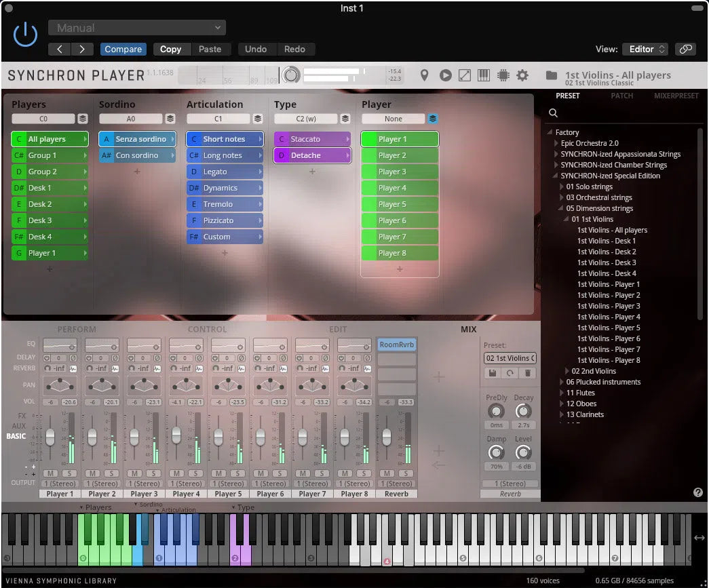This screenshot has width=709, height=588.
Task: Click the Reverb Decay knob
Action: 523,411
